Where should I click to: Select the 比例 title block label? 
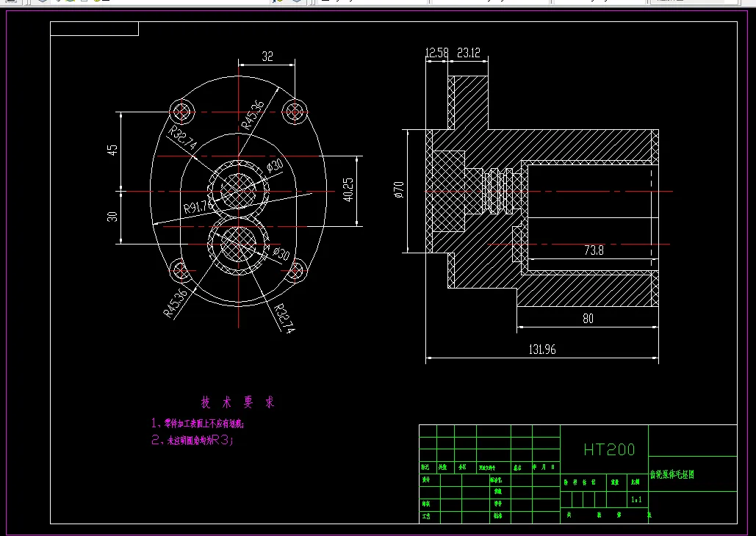click(635, 482)
